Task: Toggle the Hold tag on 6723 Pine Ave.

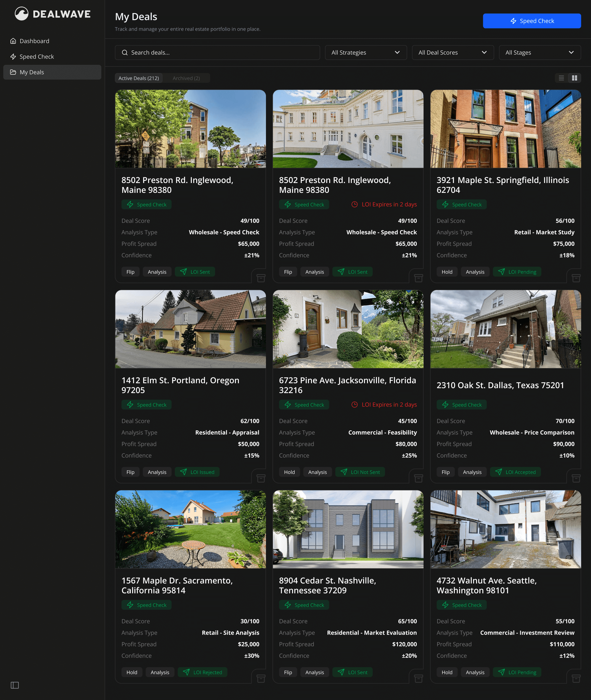Action: click(x=289, y=472)
